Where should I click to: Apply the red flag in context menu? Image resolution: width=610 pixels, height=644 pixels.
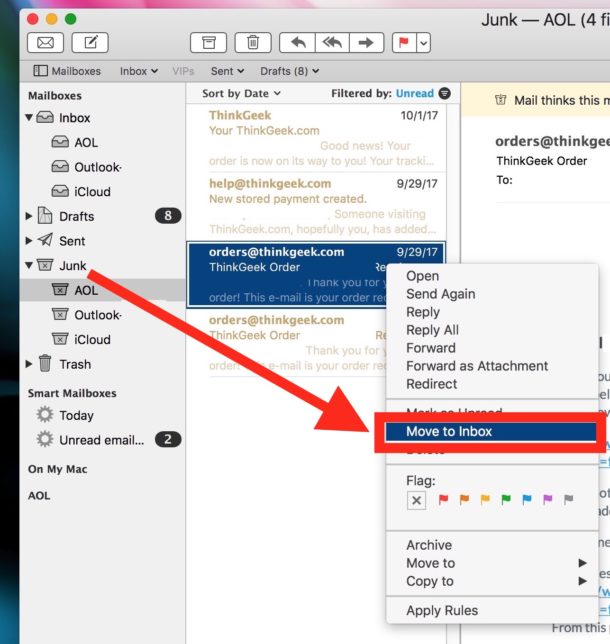tap(443, 499)
